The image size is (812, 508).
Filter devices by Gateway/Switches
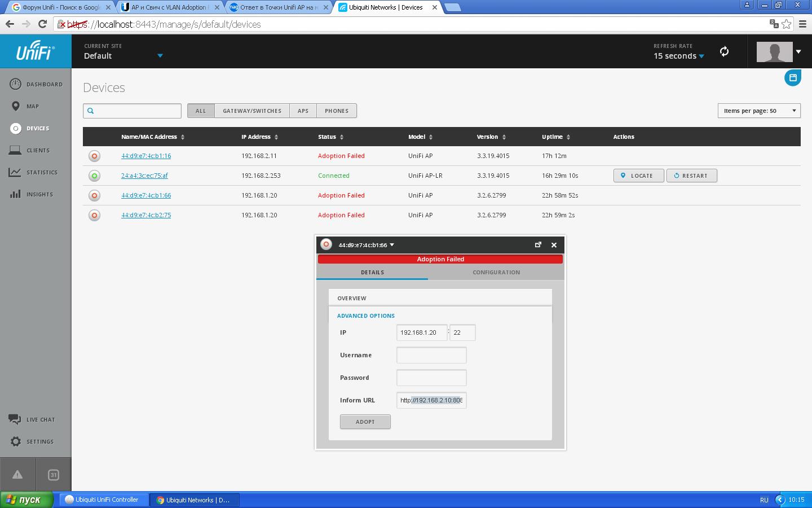pyautogui.click(x=252, y=111)
